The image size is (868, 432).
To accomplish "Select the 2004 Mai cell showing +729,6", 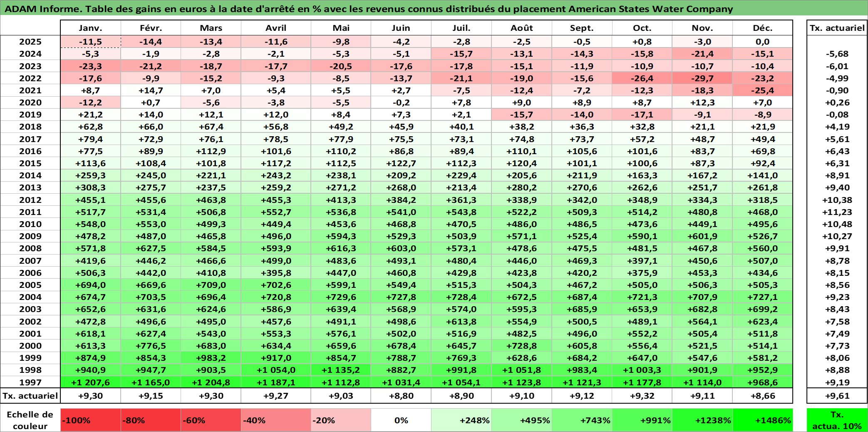I will tap(341, 297).
